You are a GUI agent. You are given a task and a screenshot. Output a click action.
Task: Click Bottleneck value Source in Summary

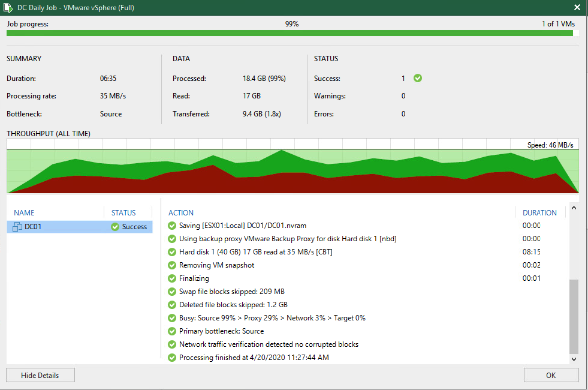tap(111, 114)
